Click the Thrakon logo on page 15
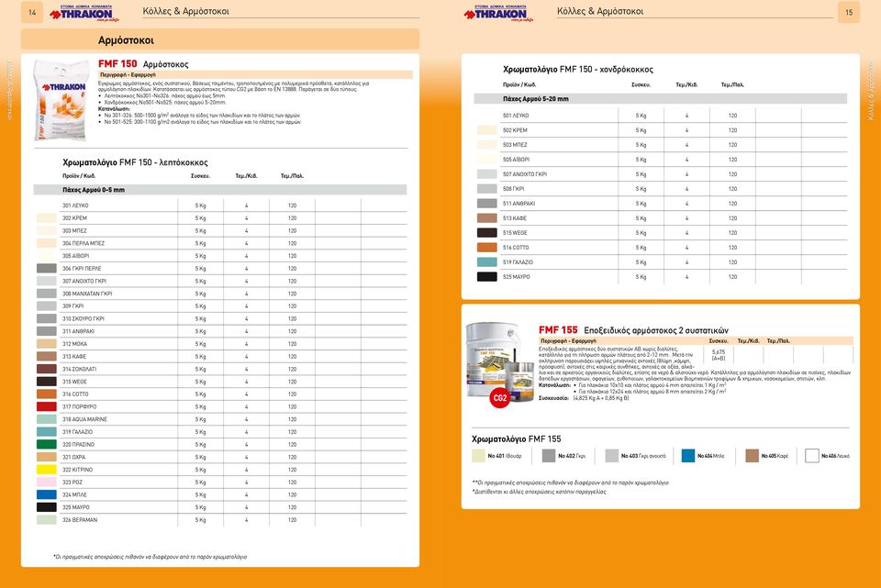 point(497,13)
